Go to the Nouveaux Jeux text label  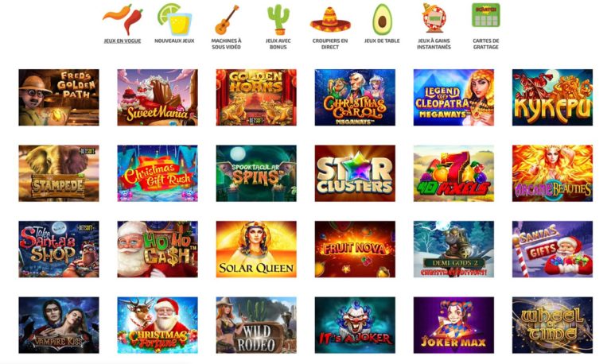174,41
